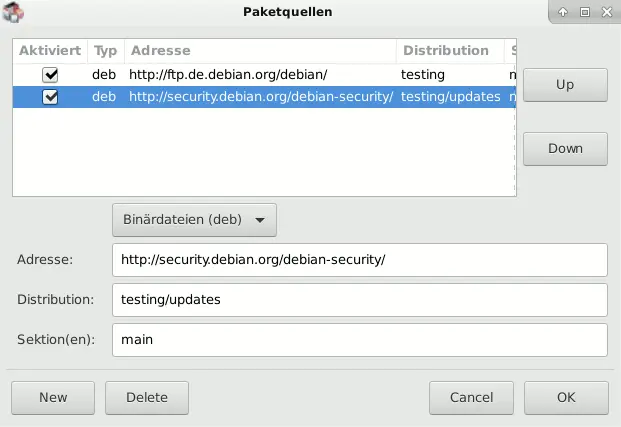Focus the Sektion(en) input field

359,339
